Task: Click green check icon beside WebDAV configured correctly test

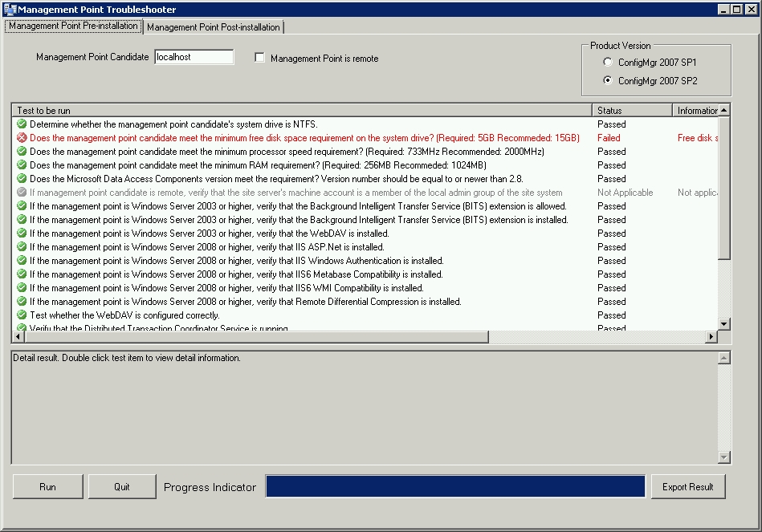Action: coord(22,315)
